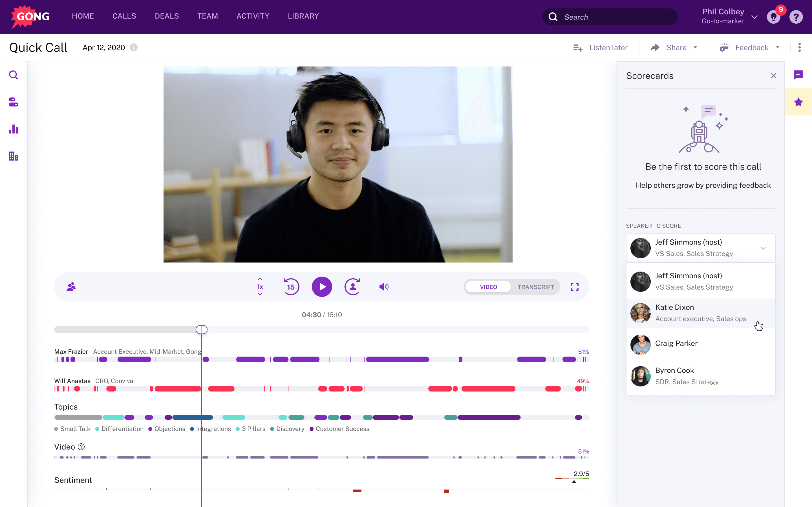The image size is (812, 507).
Task: Collapse the speaker to score dropdown
Action: (x=763, y=248)
